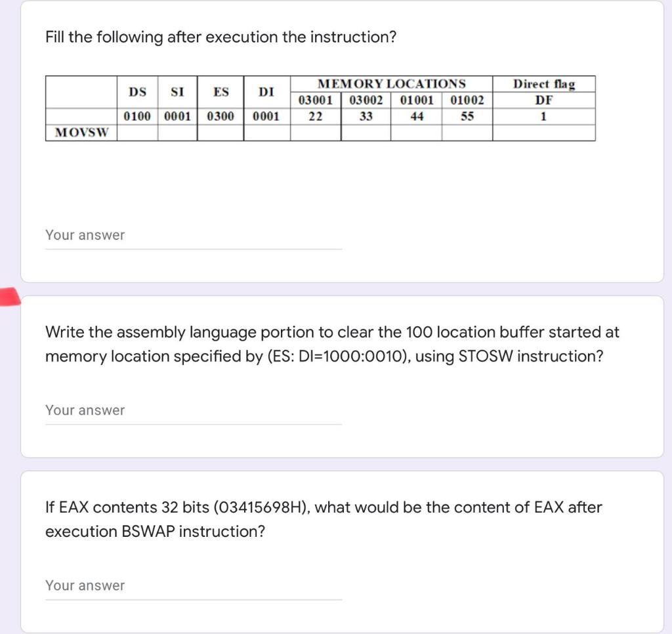Click the register table image
This screenshot has height=634, width=672.
point(320,108)
